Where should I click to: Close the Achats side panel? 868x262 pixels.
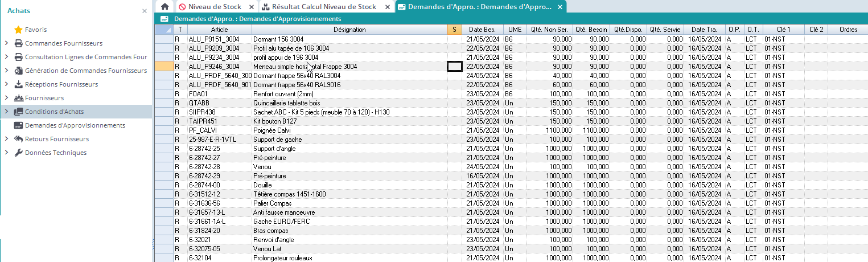pos(144,11)
